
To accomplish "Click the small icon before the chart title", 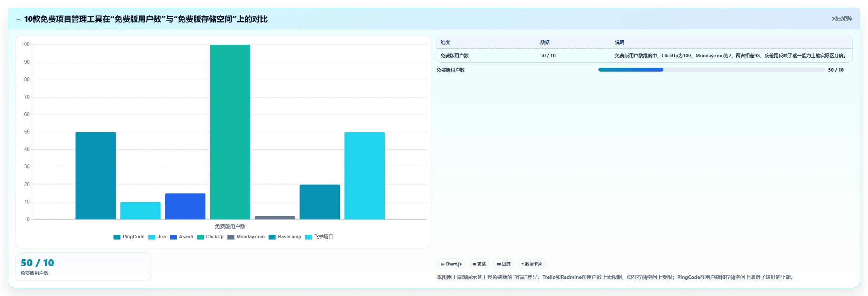I will pos(18,19).
